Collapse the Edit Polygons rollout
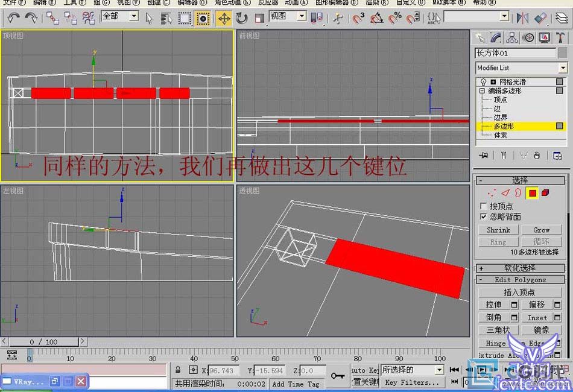 (x=521, y=280)
